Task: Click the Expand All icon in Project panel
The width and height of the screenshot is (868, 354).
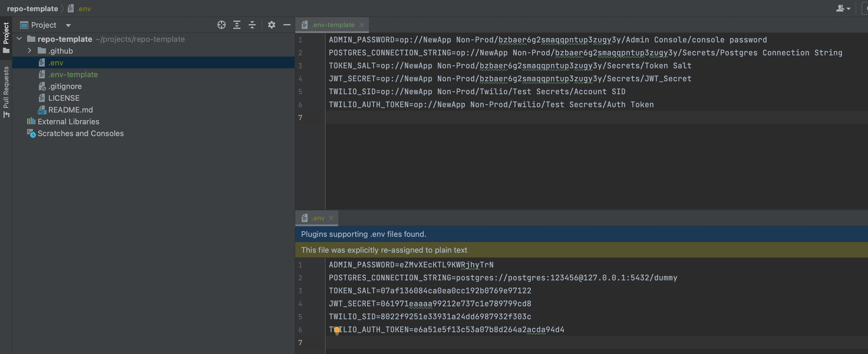Action: pyautogui.click(x=237, y=25)
